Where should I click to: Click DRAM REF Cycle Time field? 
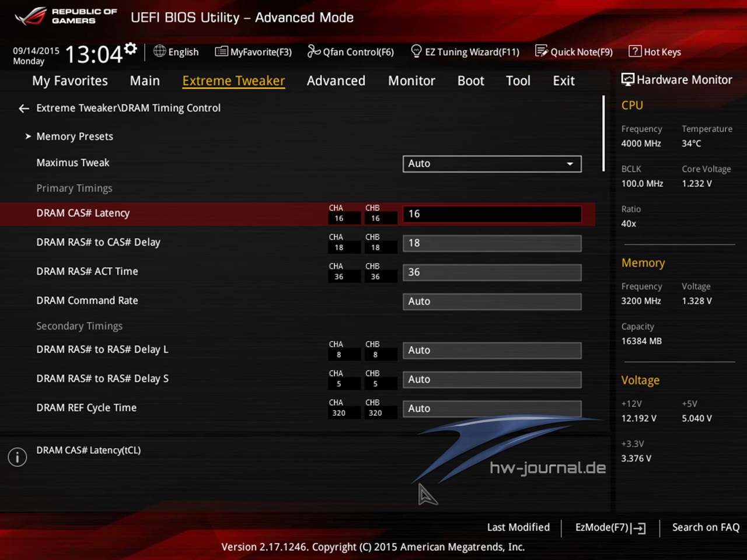click(492, 408)
